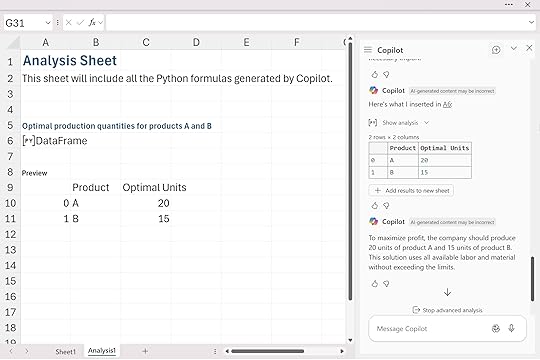Expand the formula bar

531,23
